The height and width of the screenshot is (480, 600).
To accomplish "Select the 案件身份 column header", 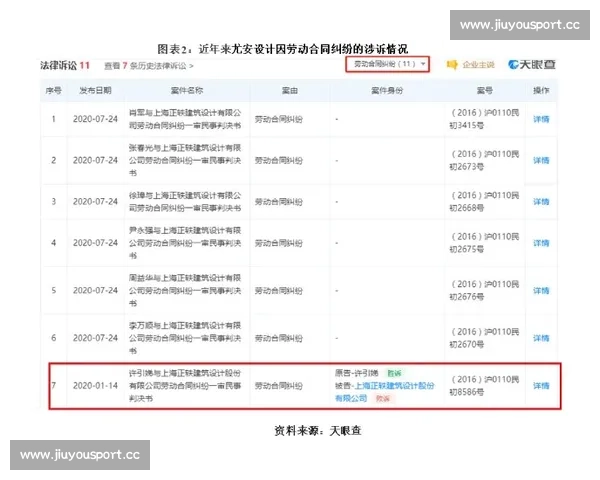I will (387, 90).
